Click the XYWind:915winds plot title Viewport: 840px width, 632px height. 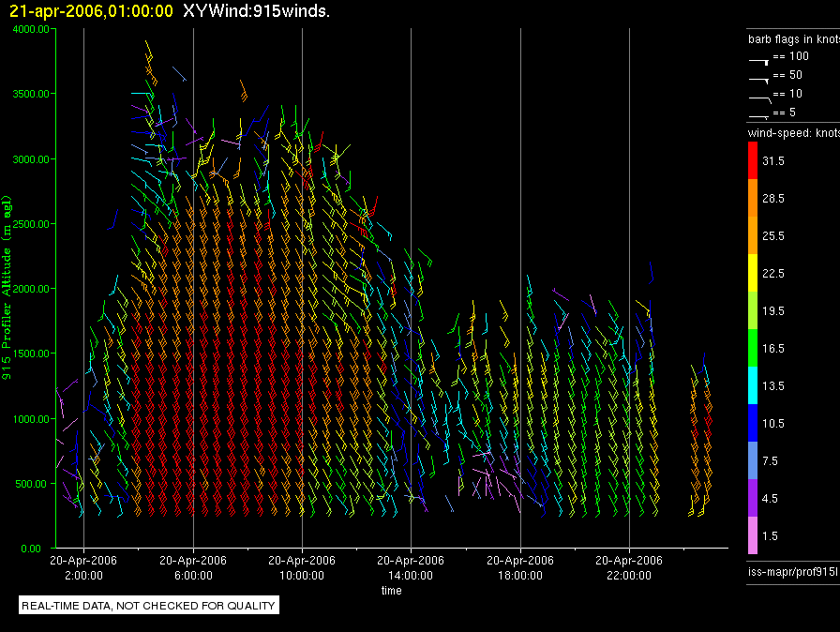pyautogui.click(x=256, y=11)
